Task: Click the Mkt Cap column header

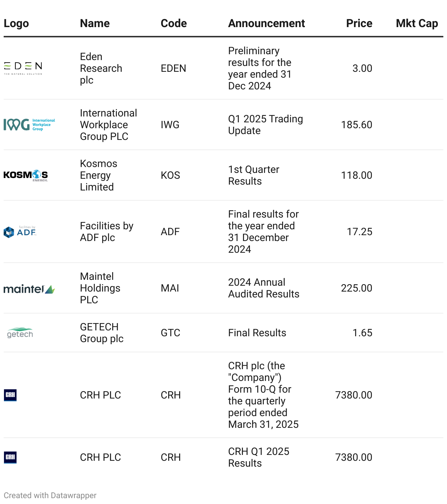Action: (x=417, y=23)
